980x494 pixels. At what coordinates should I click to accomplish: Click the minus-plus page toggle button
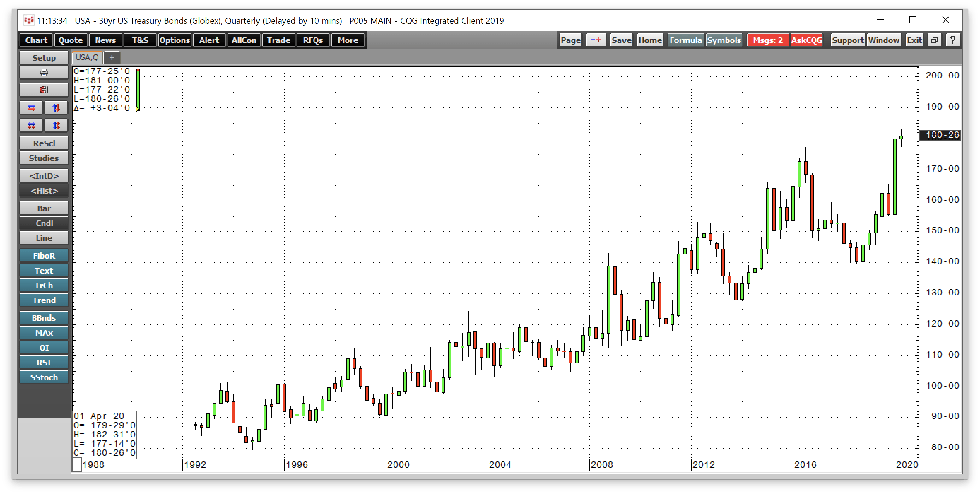pyautogui.click(x=596, y=40)
